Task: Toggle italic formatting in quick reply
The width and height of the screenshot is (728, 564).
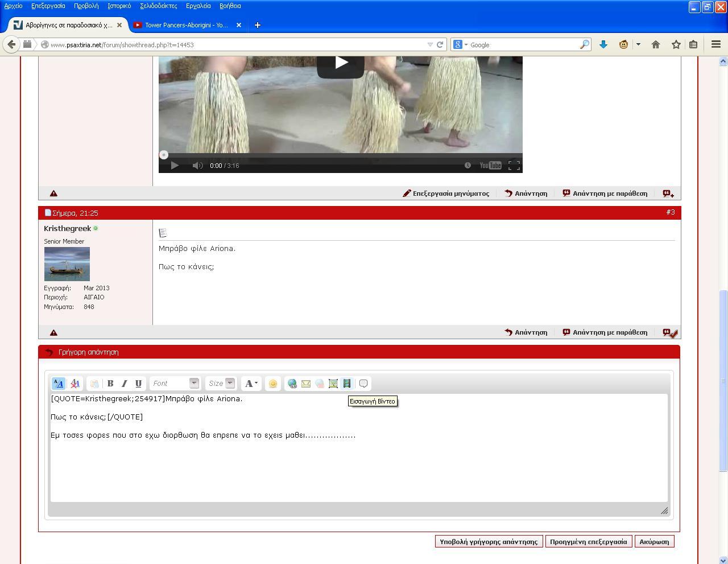Action: [124, 384]
